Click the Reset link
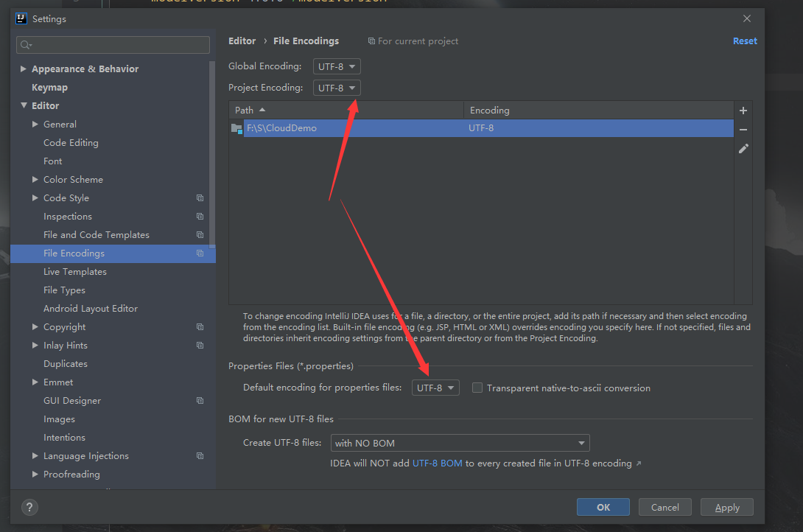 point(745,41)
